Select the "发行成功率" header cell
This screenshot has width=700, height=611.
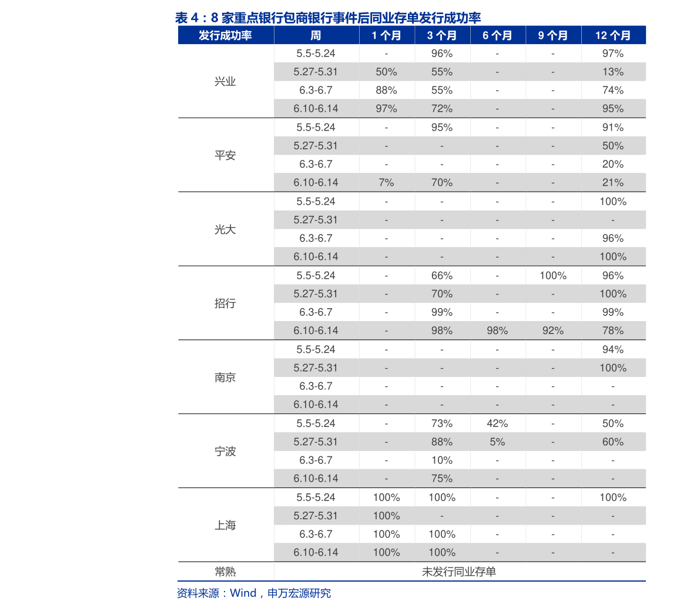225,35
